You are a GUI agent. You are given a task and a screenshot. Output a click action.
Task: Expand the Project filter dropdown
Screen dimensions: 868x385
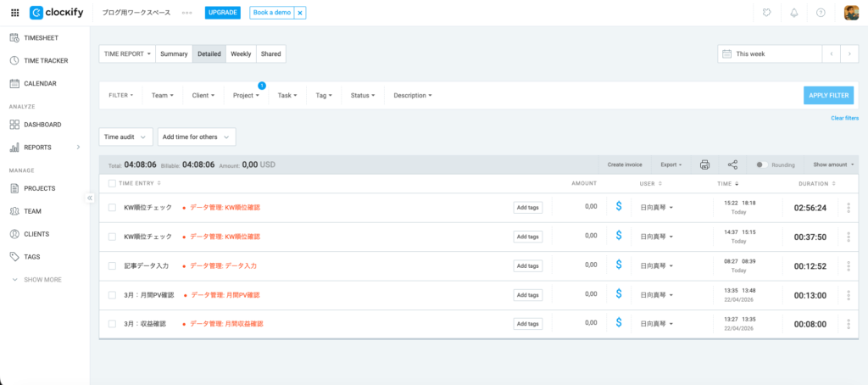point(246,95)
